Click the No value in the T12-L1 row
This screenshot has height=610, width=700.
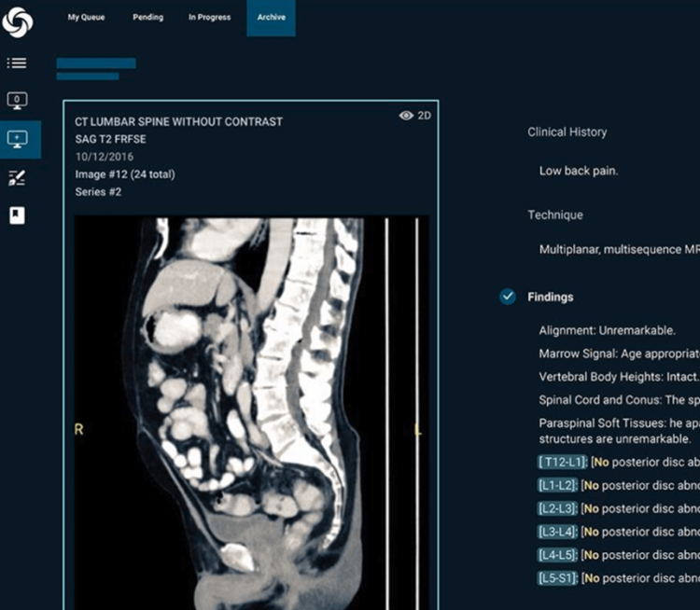601,463
